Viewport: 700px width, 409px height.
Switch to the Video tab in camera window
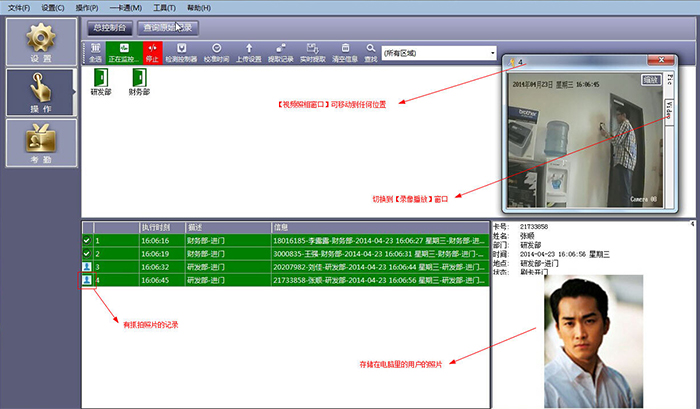coord(669,110)
